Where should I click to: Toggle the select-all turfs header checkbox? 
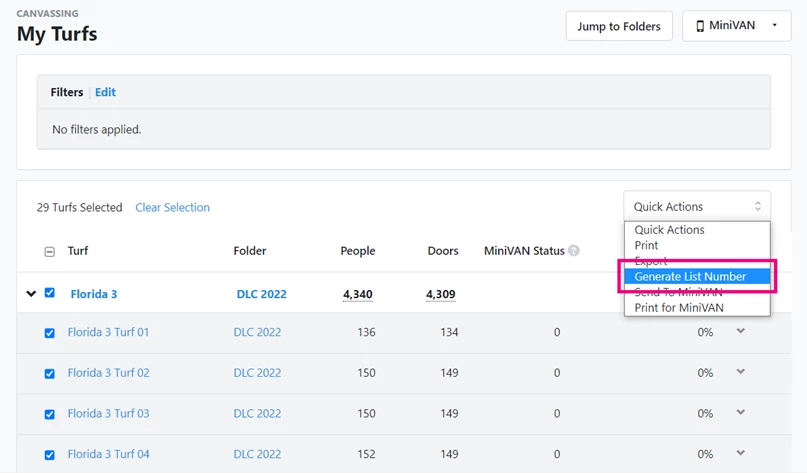[49, 252]
